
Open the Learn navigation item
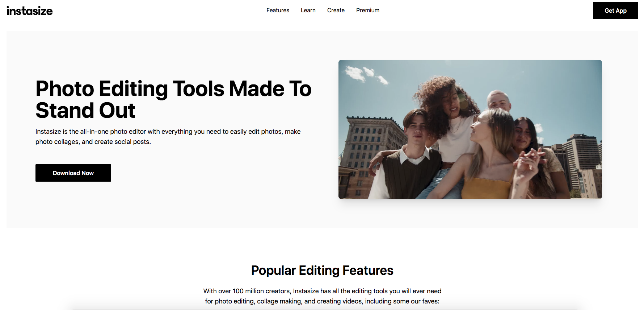pyautogui.click(x=308, y=11)
